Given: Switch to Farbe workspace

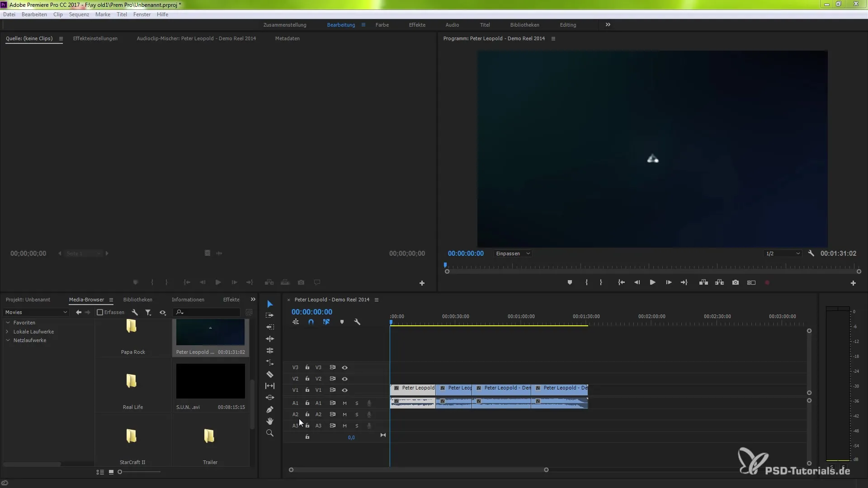Looking at the screenshot, I should coord(382,25).
